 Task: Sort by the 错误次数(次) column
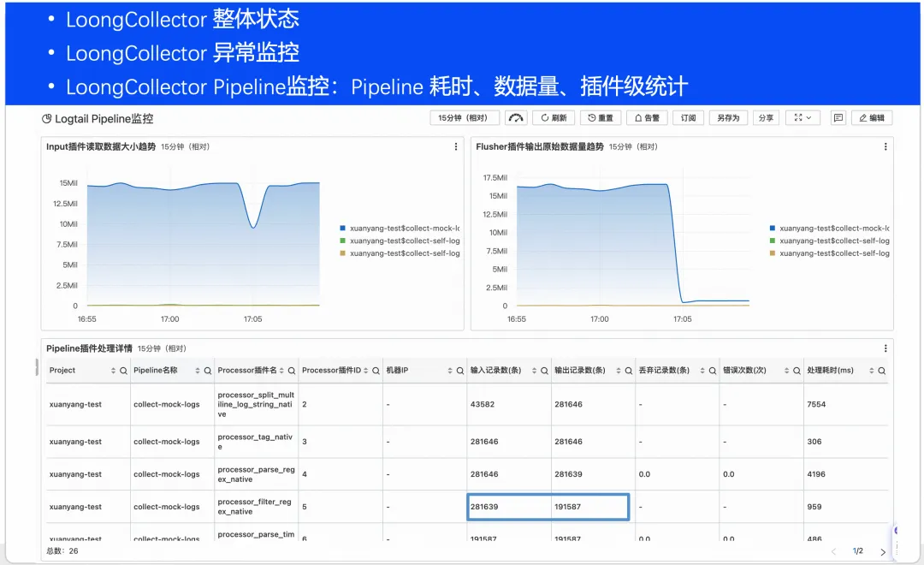(x=786, y=371)
